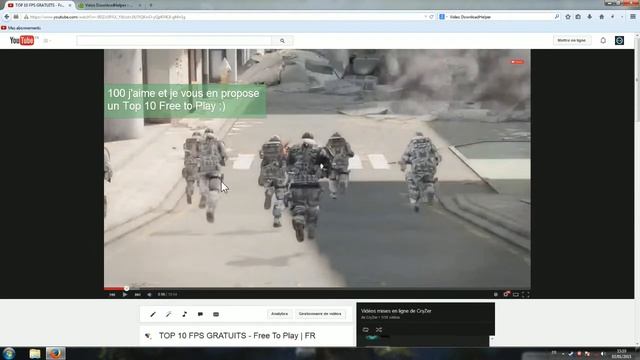
Task: Open the annotations speech bubble tool
Action: pos(200,314)
